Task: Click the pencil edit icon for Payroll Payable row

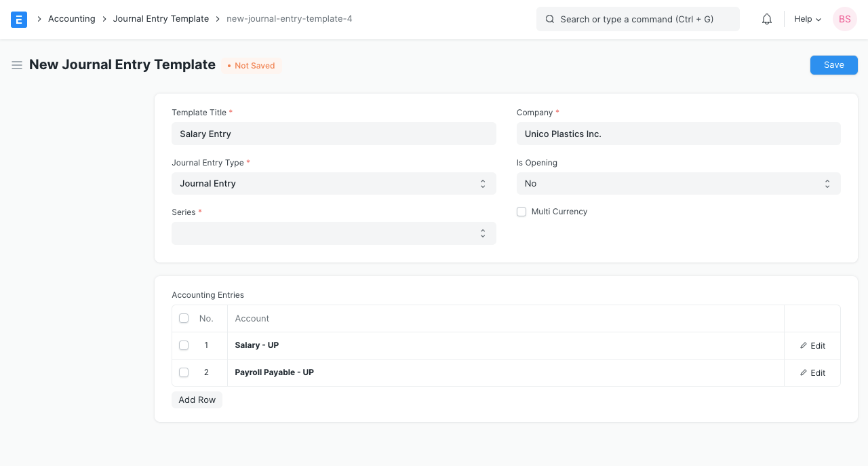Action: click(x=804, y=372)
